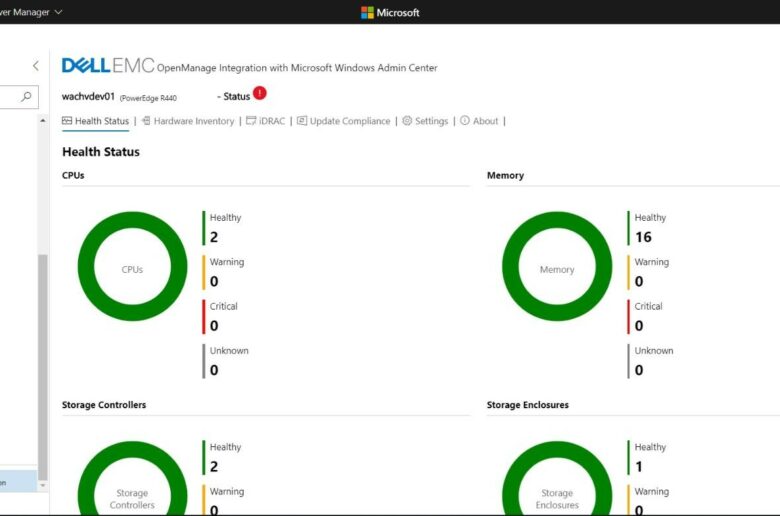Image resolution: width=780 pixels, height=516 pixels.
Task: Click the sidebar scrollbar thumb
Action: [43, 367]
